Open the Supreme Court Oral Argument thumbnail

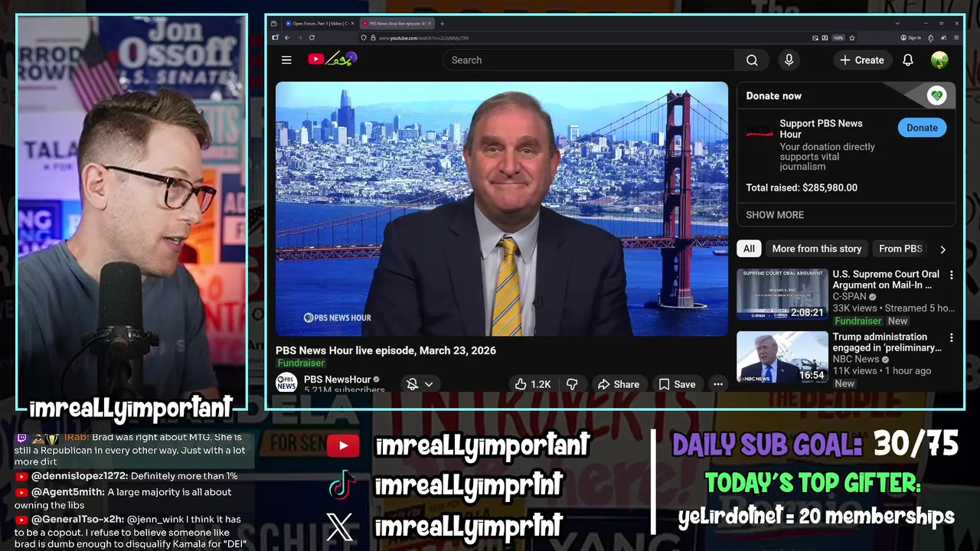coord(782,294)
